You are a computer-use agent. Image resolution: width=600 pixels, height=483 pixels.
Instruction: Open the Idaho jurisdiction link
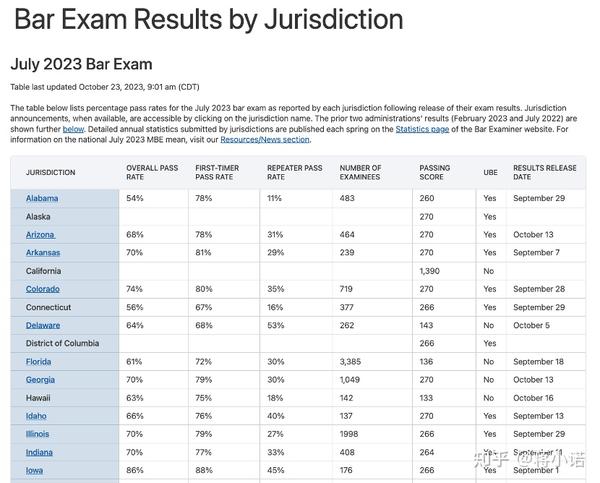[x=36, y=416]
